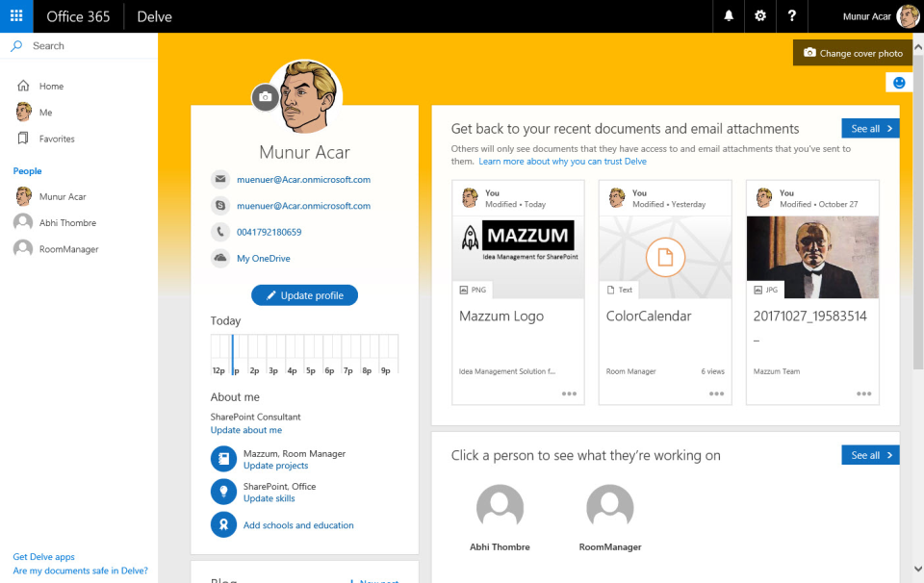Open the more options menu on Mazzum Logo card
Image resolution: width=924 pixels, height=583 pixels.
coord(569,392)
